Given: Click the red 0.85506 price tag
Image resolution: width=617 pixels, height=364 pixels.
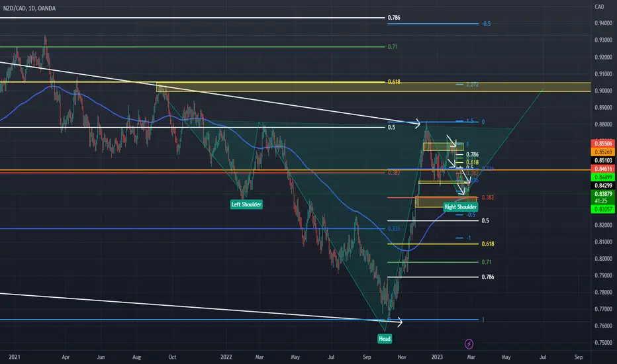Looking at the screenshot, I should pyautogui.click(x=603, y=143).
